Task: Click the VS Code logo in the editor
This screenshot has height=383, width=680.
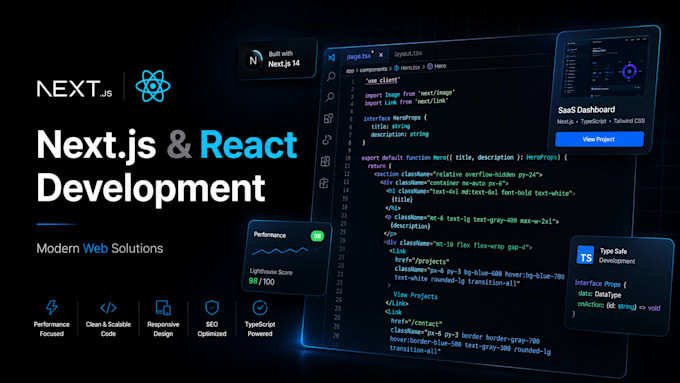Action: pos(331,57)
